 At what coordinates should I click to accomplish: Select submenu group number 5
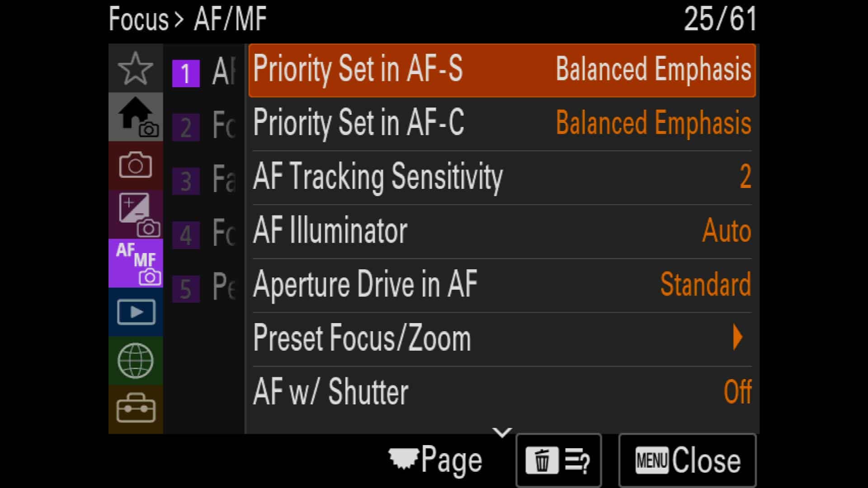point(186,289)
